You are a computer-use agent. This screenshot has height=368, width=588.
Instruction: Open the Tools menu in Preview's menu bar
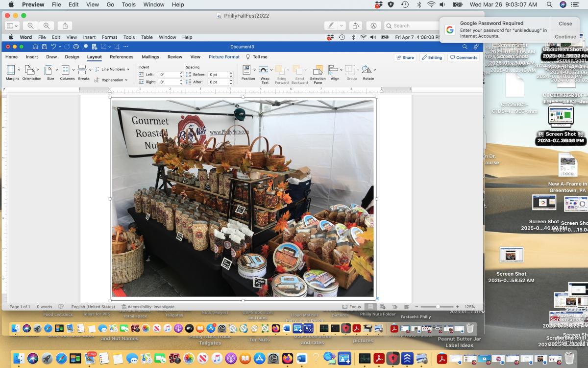tap(129, 4)
